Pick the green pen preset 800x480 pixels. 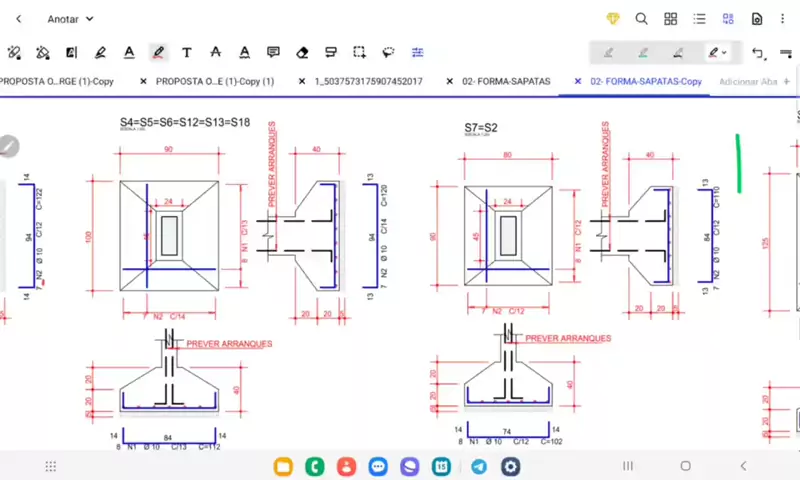click(642, 52)
